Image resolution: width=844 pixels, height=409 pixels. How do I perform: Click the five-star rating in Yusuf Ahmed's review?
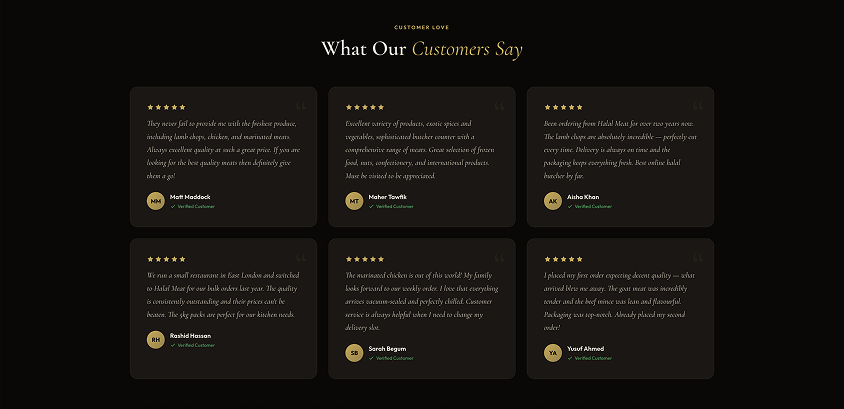tap(564, 259)
